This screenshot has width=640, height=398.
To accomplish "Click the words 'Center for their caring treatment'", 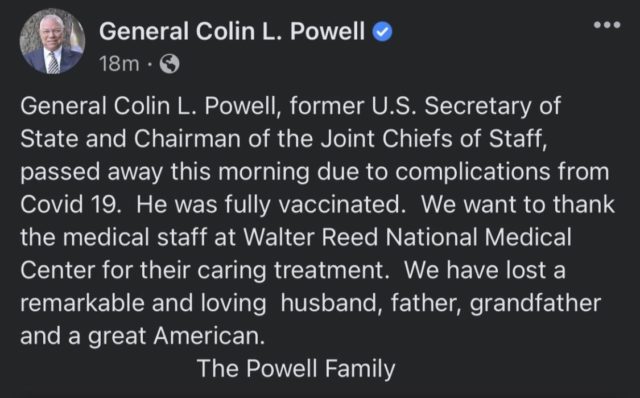I will 202,270.
